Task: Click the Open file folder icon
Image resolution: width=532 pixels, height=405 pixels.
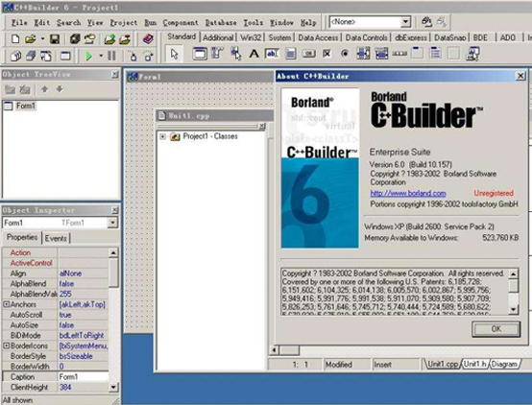Action: pyautogui.click(x=30, y=39)
